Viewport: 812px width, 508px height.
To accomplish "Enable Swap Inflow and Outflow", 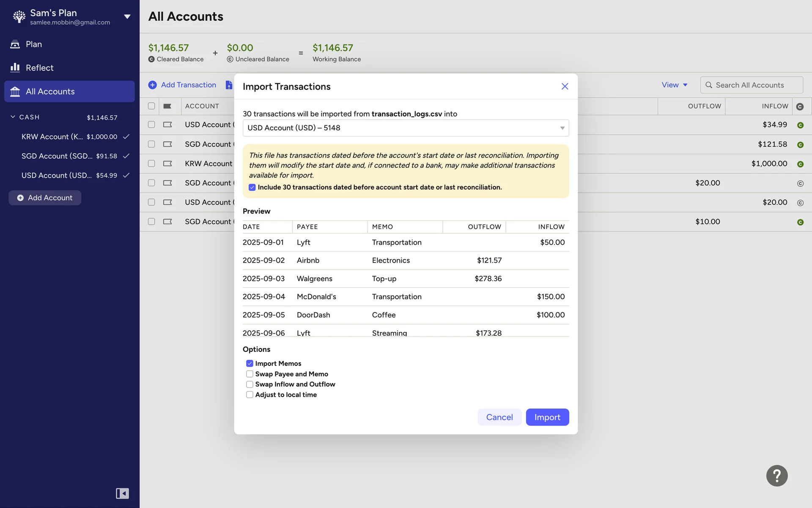I will pyautogui.click(x=250, y=384).
